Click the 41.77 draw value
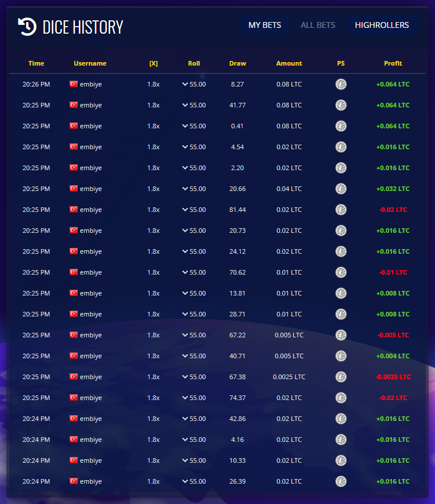435x504 pixels. click(x=238, y=105)
